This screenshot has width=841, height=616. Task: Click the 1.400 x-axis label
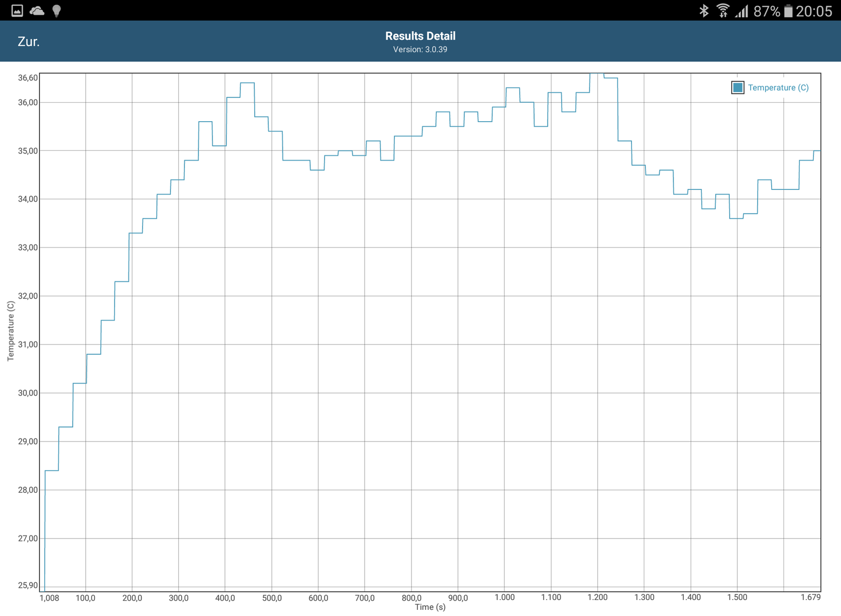691,598
